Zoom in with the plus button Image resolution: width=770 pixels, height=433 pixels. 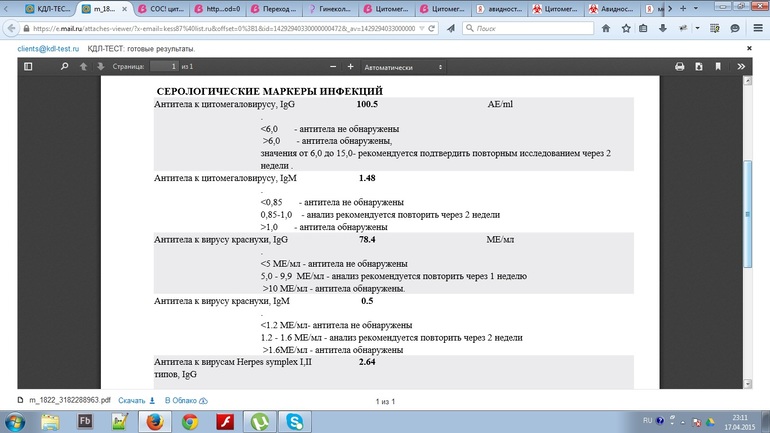pos(350,66)
